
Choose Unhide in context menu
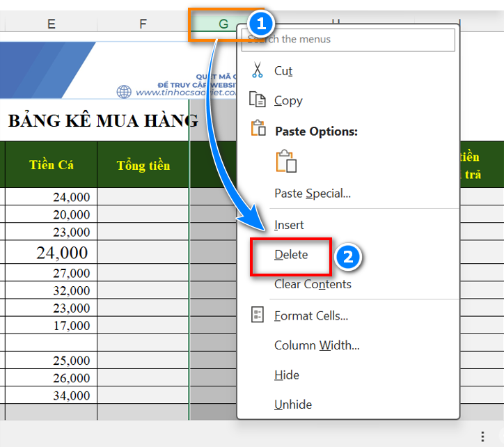tap(293, 405)
